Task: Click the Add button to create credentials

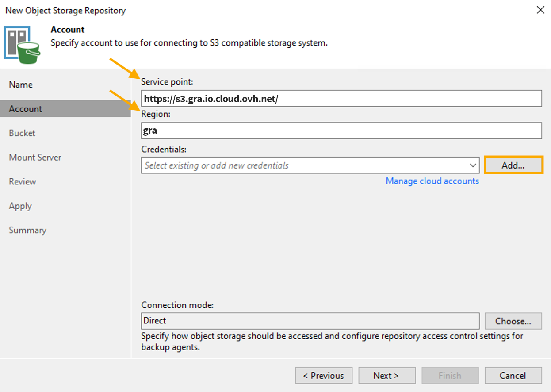Action: pos(513,165)
